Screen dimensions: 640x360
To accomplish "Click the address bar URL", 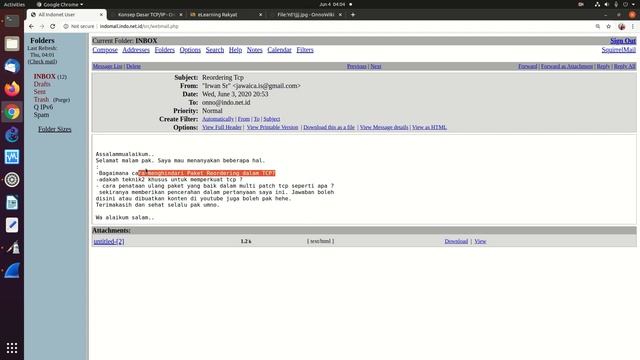I will [x=139, y=26].
